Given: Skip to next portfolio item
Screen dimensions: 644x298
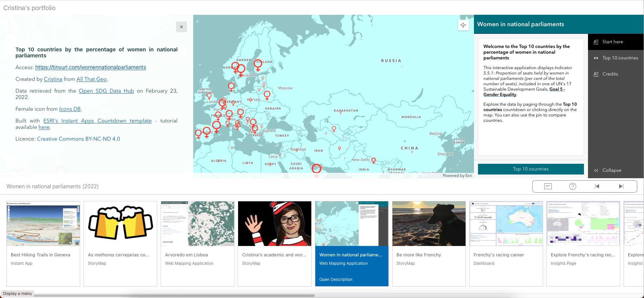Looking at the screenshot, I should pyautogui.click(x=621, y=186).
